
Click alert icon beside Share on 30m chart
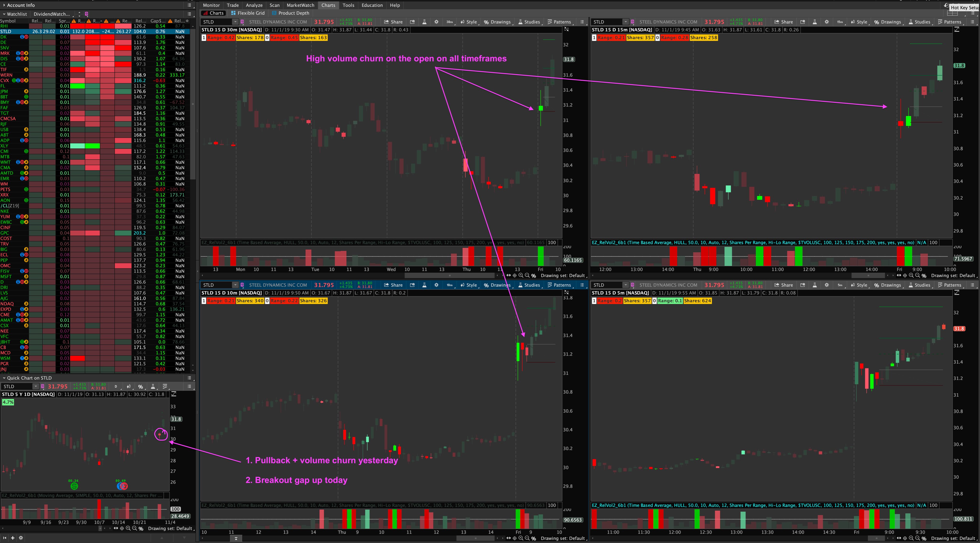click(x=412, y=22)
